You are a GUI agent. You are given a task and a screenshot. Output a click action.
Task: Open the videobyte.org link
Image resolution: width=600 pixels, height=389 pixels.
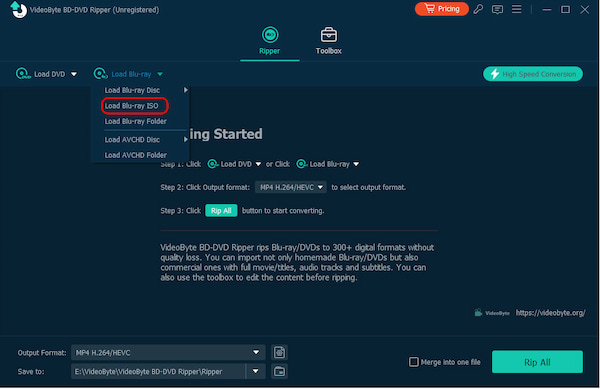tap(550, 313)
